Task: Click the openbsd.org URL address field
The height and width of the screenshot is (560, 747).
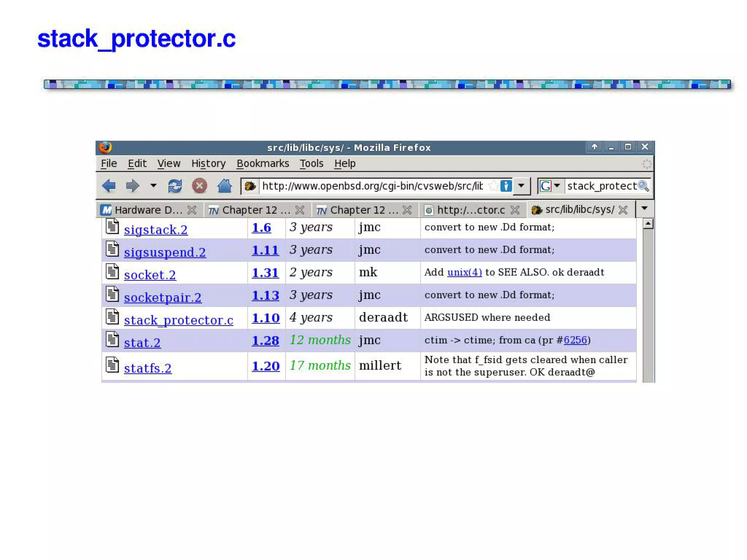Action: tap(372, 186)
